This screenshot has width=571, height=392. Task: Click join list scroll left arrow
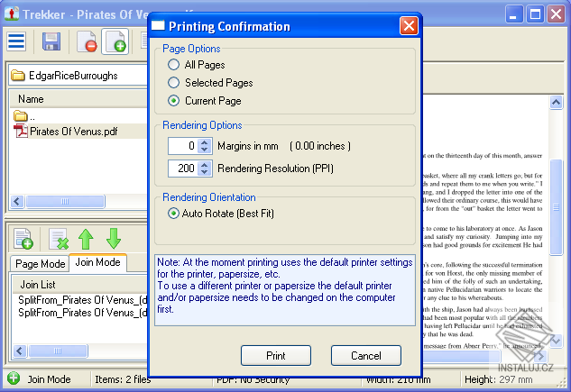[20, 351]
